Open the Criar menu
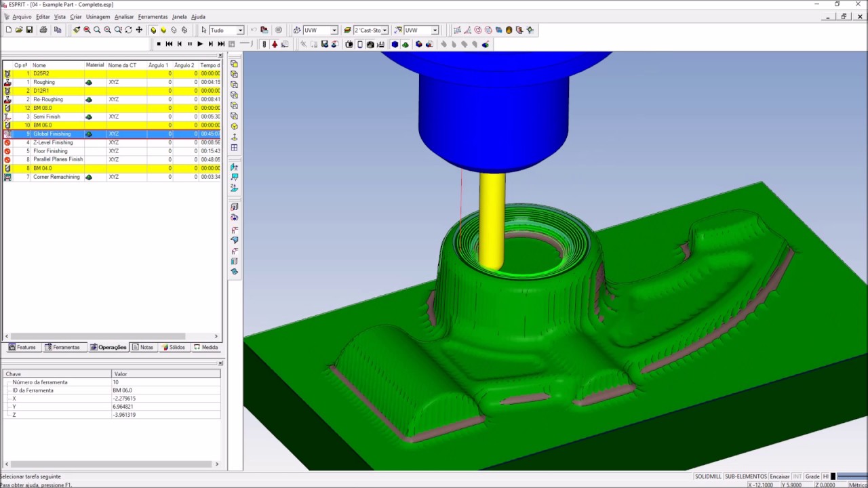The image size is (868, 488). coord(76,16)
